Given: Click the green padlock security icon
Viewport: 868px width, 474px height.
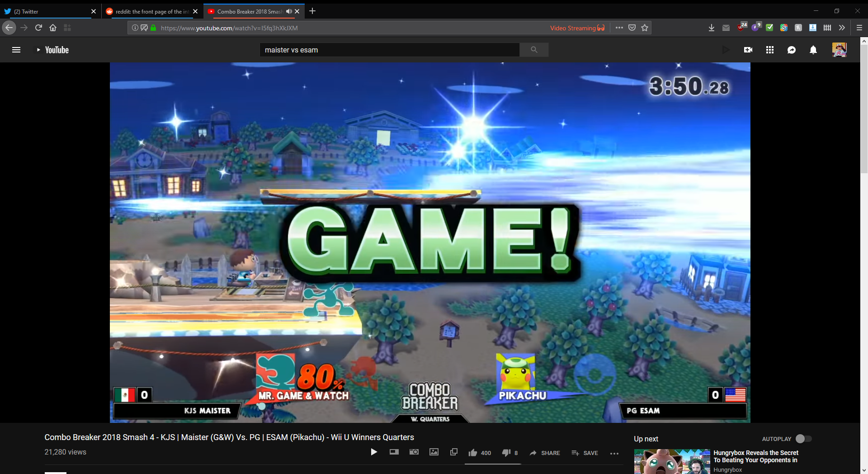Looking at the screenshot, I should (153, 28).
